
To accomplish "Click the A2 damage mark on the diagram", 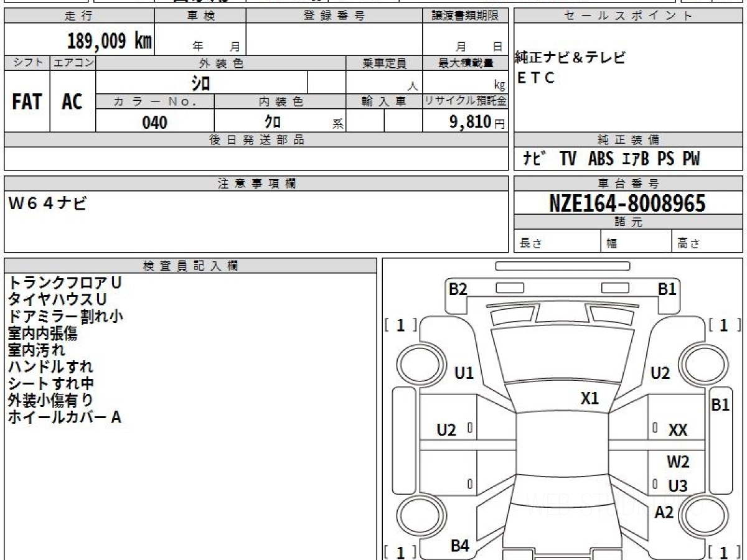I will pos(665,512).
